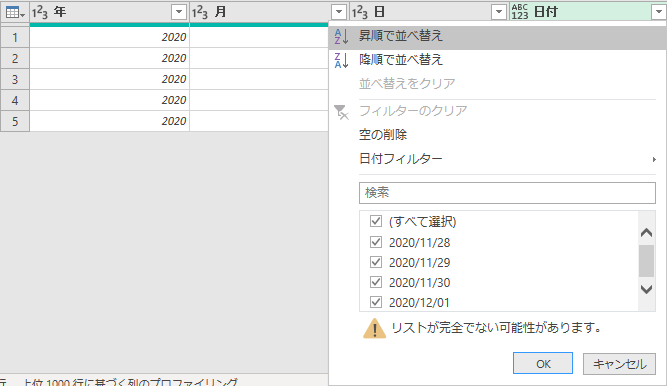Uncheck the 2020/11/29 checkbox

(376, 262)
